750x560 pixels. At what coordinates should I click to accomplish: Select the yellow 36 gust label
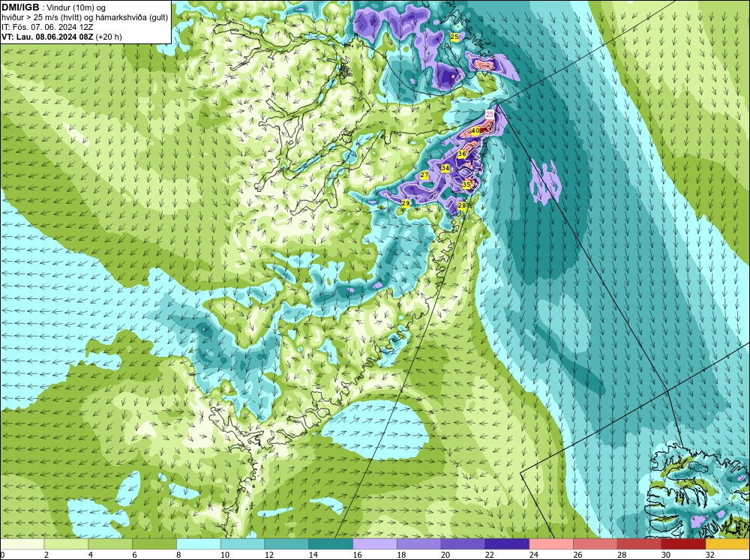pos(462,154)
